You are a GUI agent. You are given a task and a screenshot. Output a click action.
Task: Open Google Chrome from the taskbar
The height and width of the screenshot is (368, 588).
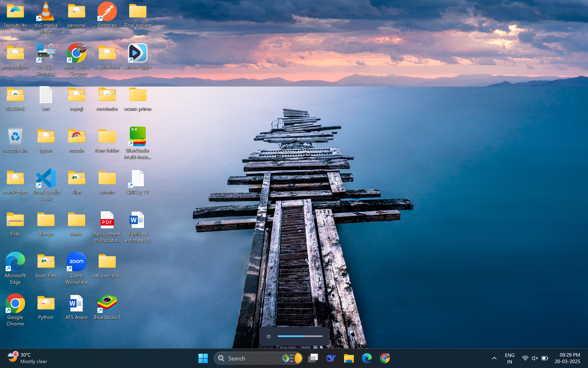(385, 358)
